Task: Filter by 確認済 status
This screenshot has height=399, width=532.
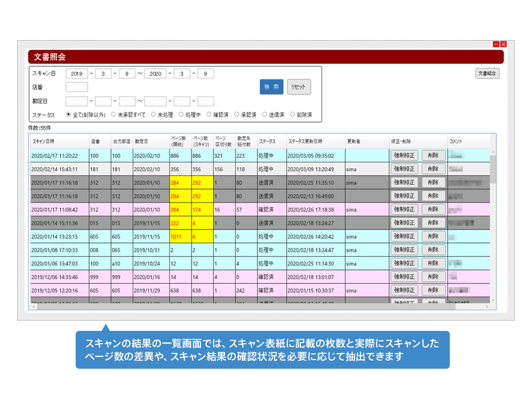Action: 209,115
